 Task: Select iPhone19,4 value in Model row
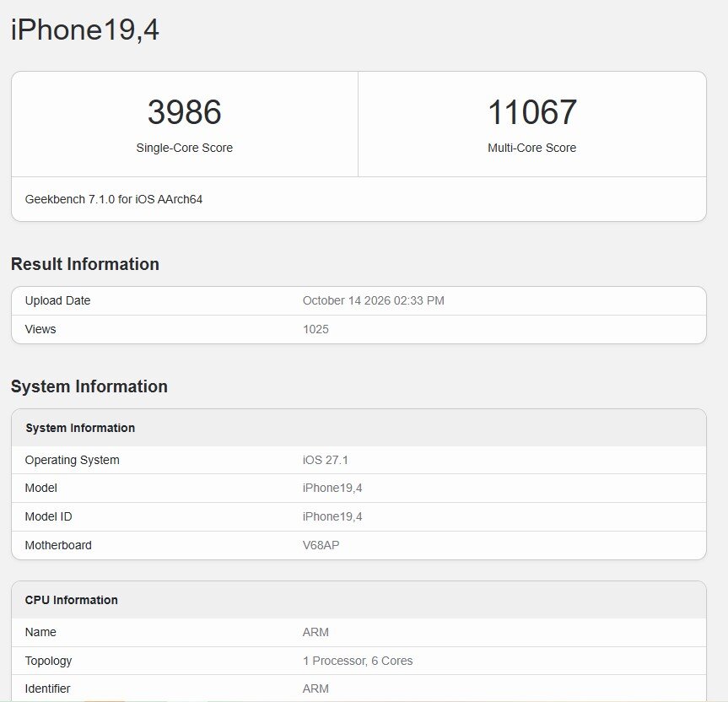coord(332,488)
